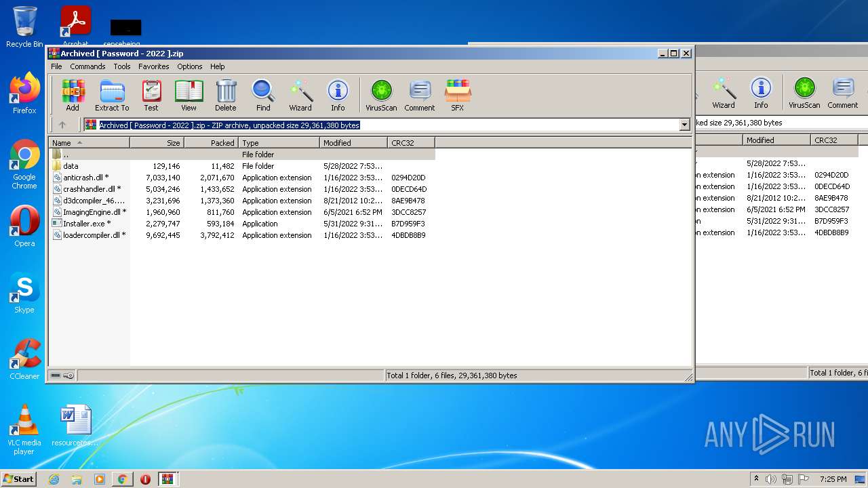Click the volume icon in system tray
The image size is (868, 488).
coord(771,479)
